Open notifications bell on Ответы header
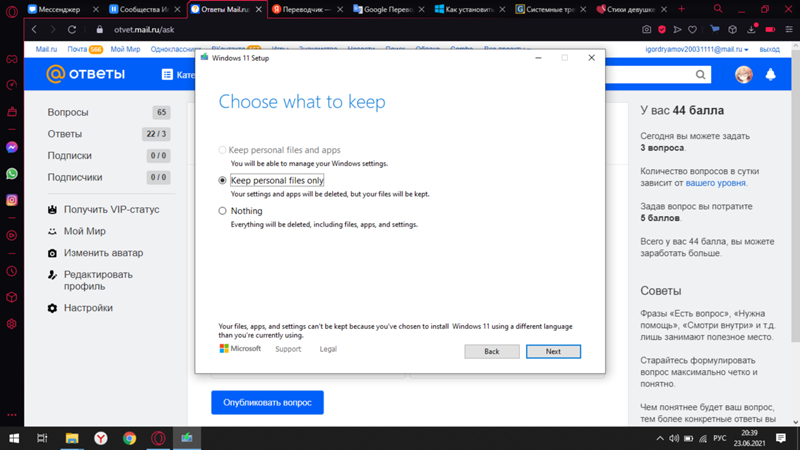 coord(770,74)
